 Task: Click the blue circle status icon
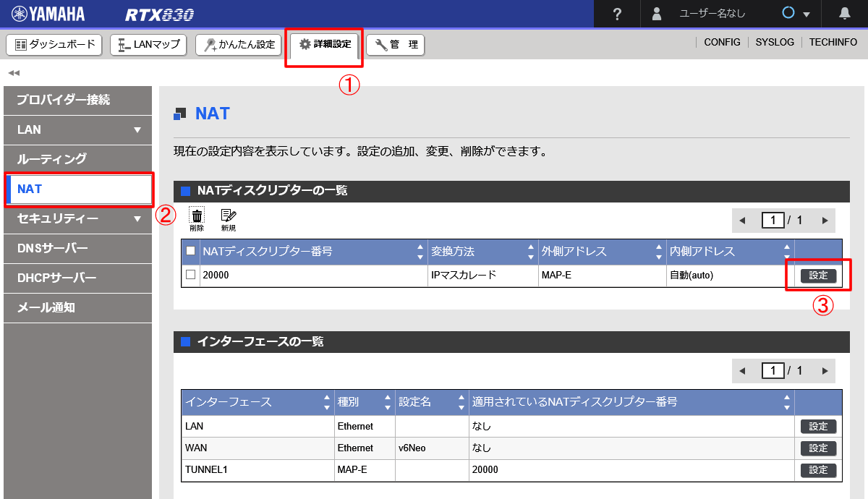(788, 13)
